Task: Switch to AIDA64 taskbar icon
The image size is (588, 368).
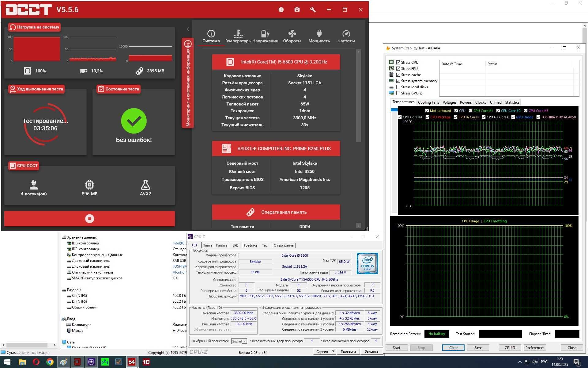Action: (x=132, y=362)
